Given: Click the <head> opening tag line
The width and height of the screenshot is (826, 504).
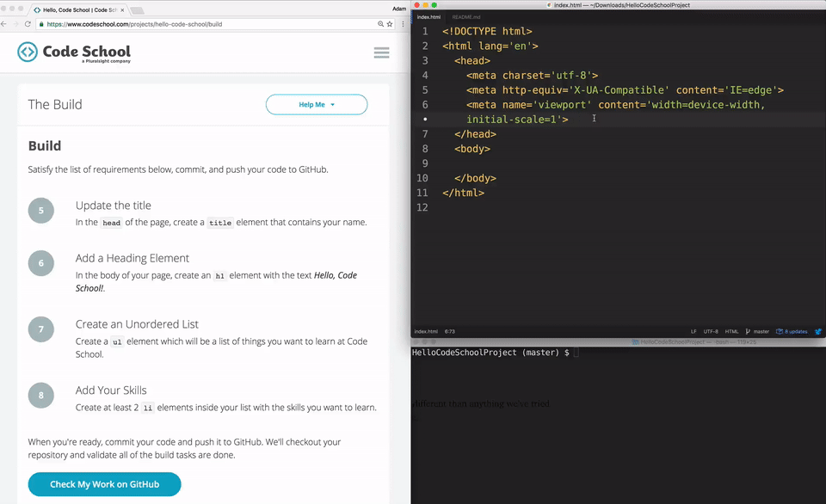Looking at the screenshot, I should [472, 60].
